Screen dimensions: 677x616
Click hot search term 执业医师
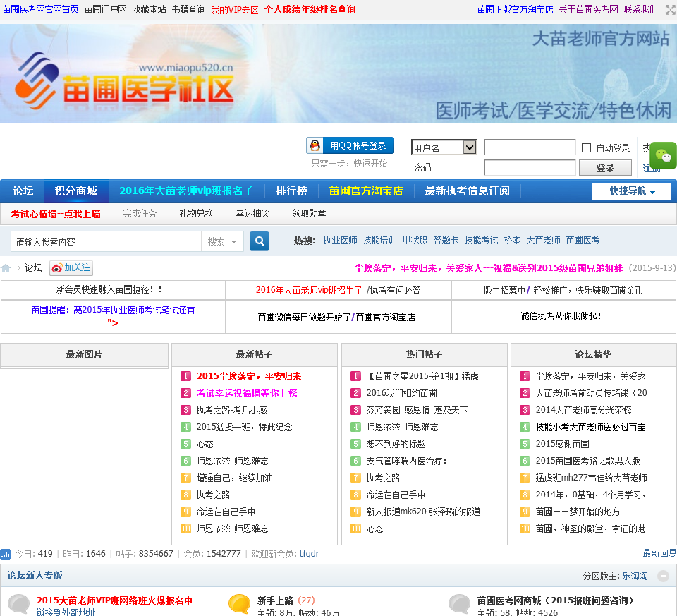click(340, 241)
